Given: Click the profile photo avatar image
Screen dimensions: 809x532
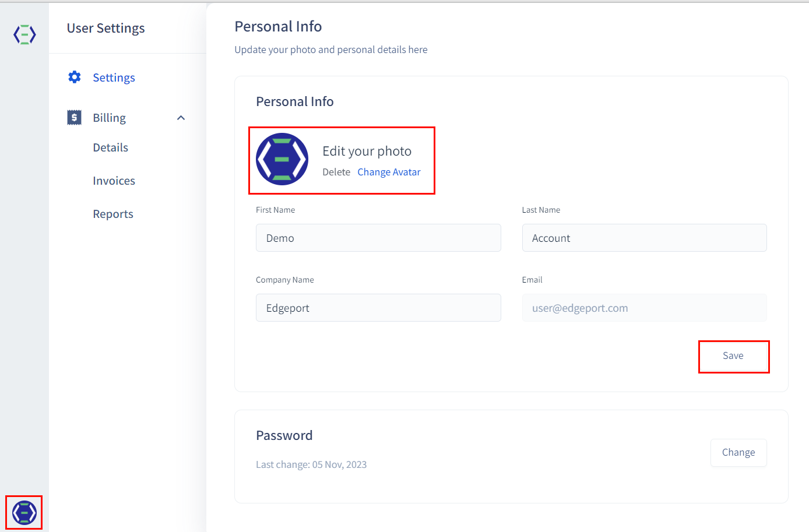Looking at the screenshot, I should [282, 159].
